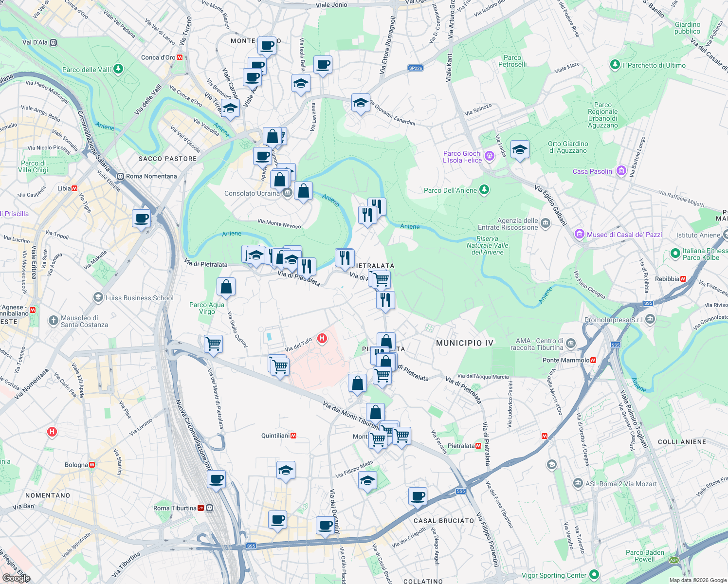Image resolution: width=728 pixels, height=584 pixels.
Task: Click the Map data ©2026 Google text
Action: click(698, 580)
